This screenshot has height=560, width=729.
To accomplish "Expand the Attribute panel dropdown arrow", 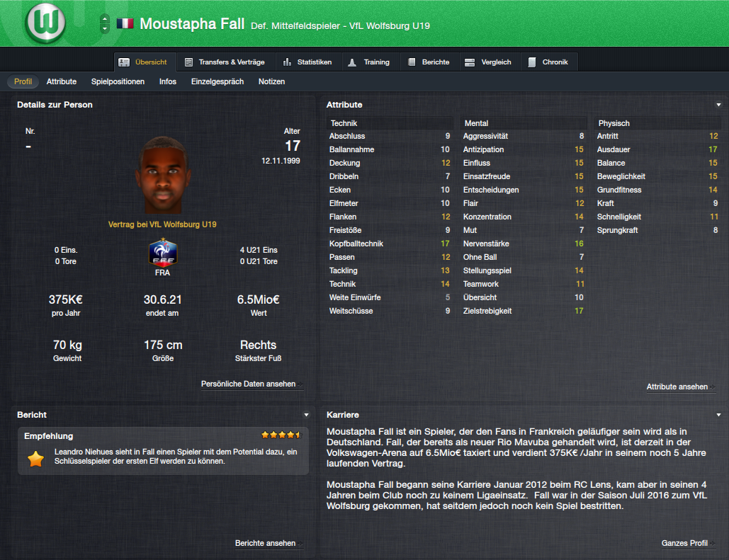I will click(x=718, y=105).
